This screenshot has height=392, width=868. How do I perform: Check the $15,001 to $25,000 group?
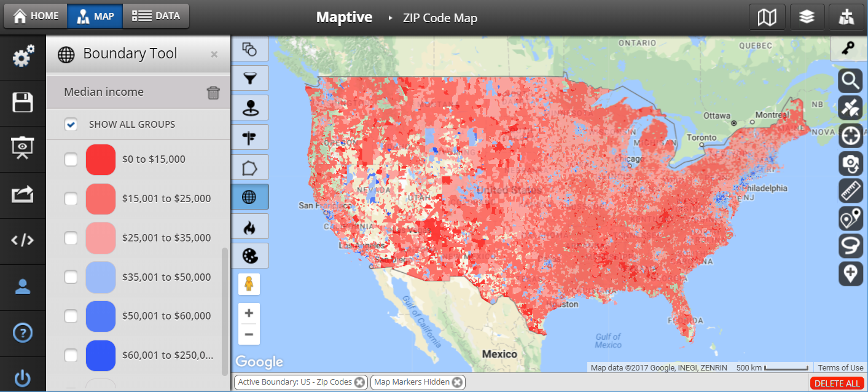coord(71,199)
